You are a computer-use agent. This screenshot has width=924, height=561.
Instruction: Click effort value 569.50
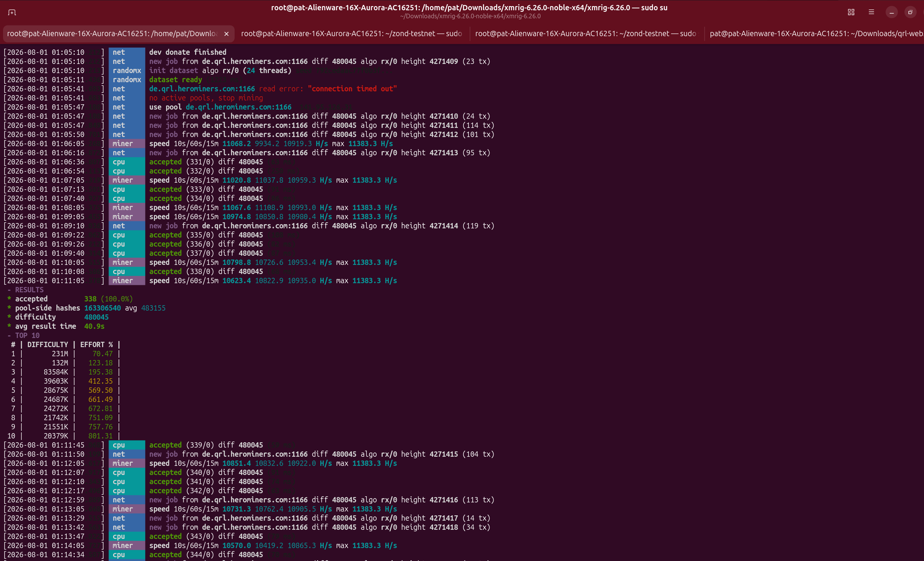pos(101,390)
